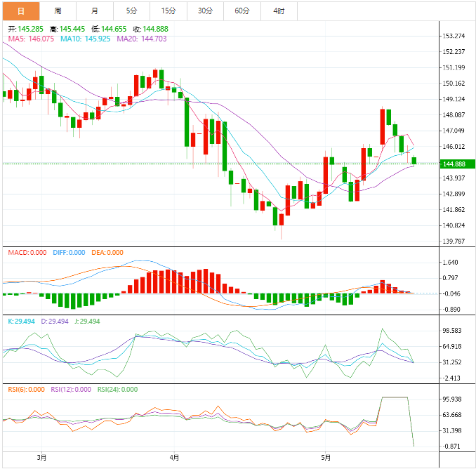Open the 5分 timeframe tab
This screenshot has width=476, height=469.
[131, 11]
